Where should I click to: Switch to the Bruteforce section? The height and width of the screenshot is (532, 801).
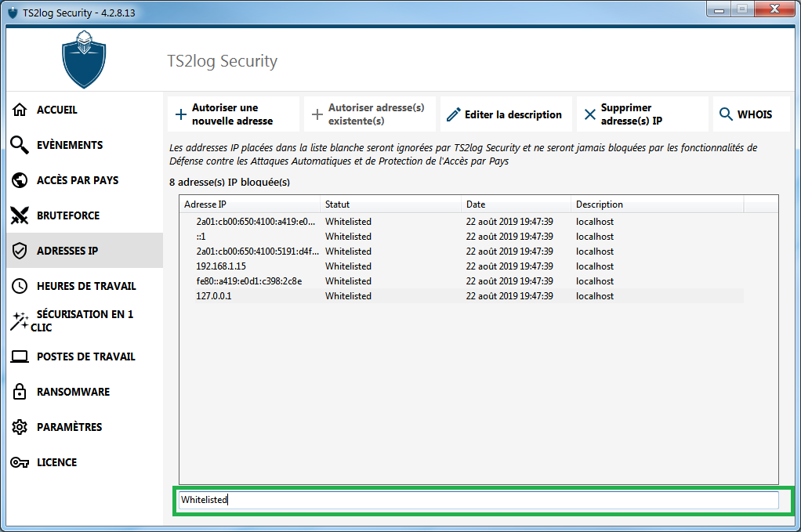[85, 215]
